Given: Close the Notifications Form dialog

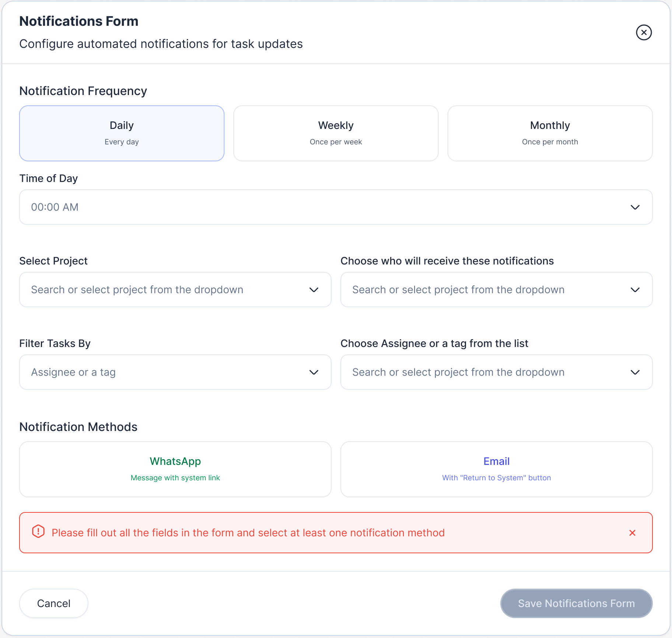Looking at the screenshot, I should (x=644, y=32).
